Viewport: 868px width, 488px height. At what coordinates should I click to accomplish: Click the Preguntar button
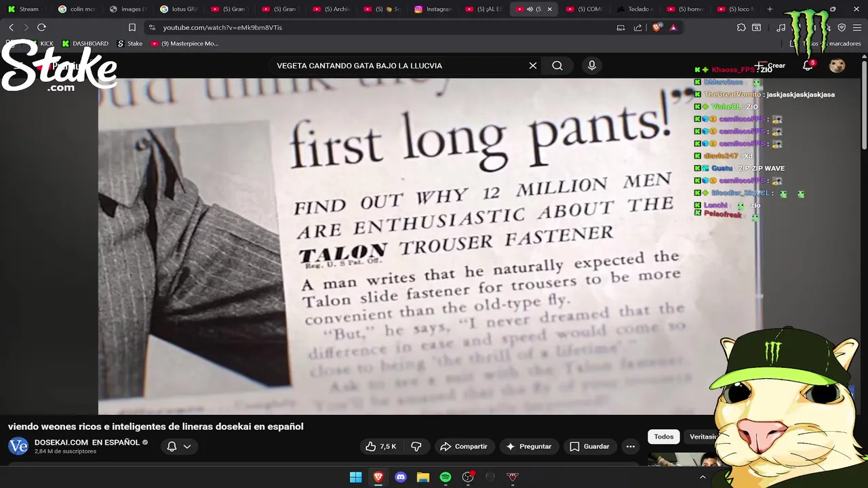click(529, 447)
